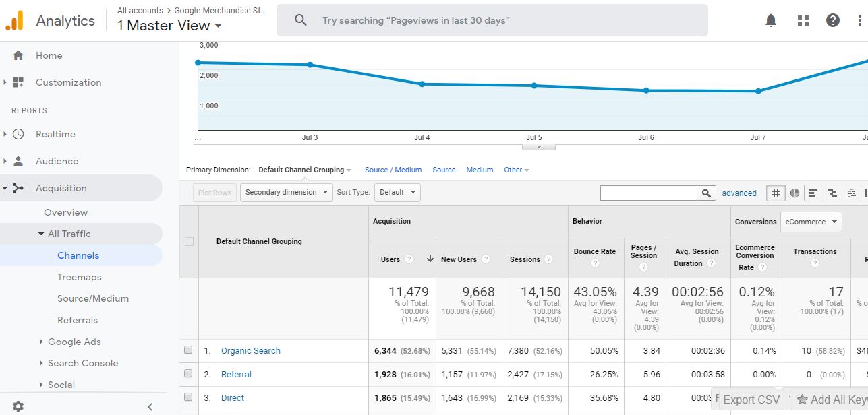Screen dimensions: 868x415
Task: Open the Organic Search channel link
Action: [250, 351]
